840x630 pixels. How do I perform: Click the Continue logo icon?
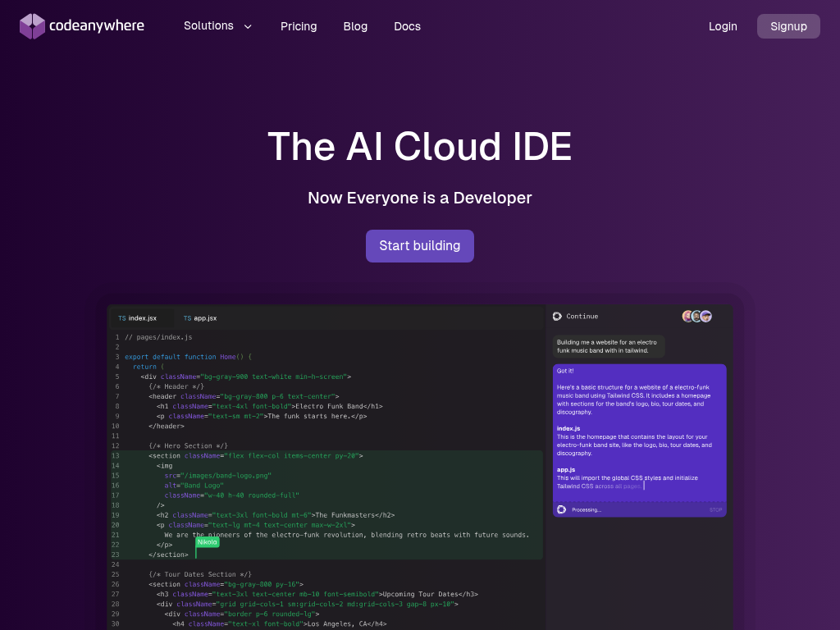pyautogui.click(x=557, y=317)
